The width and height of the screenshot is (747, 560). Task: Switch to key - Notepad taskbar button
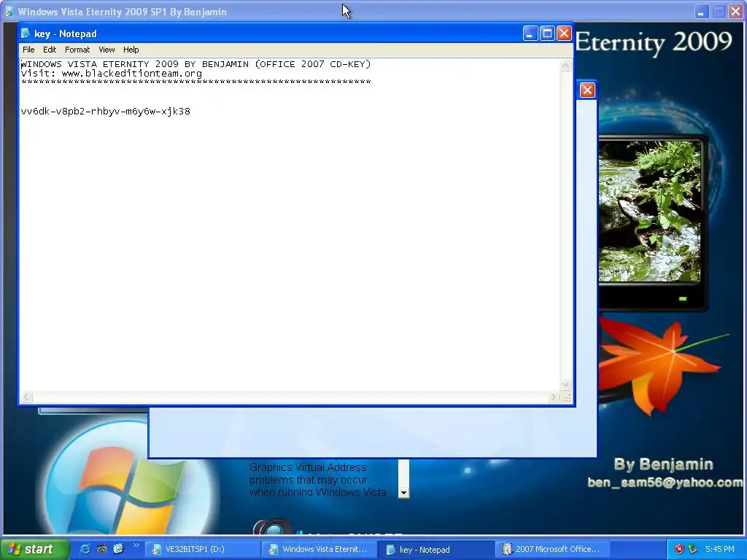point(436,550)
